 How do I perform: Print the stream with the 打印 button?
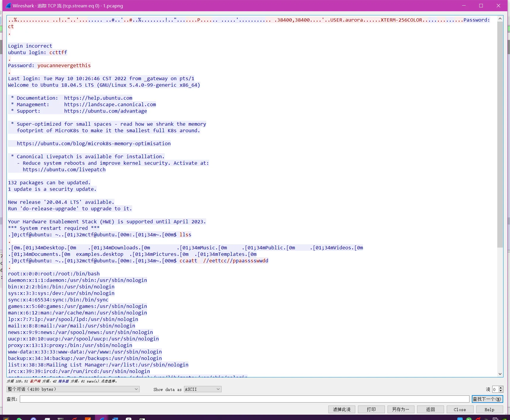tap(371, 409)
